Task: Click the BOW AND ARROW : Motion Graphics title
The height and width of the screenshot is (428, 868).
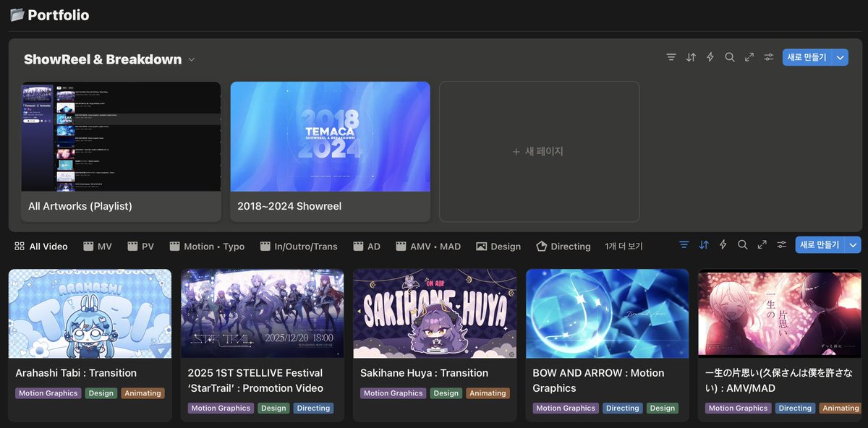Action: point(598,380)
